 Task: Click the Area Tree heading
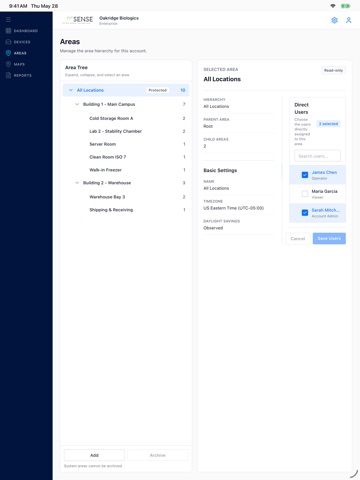coord(76,67)
